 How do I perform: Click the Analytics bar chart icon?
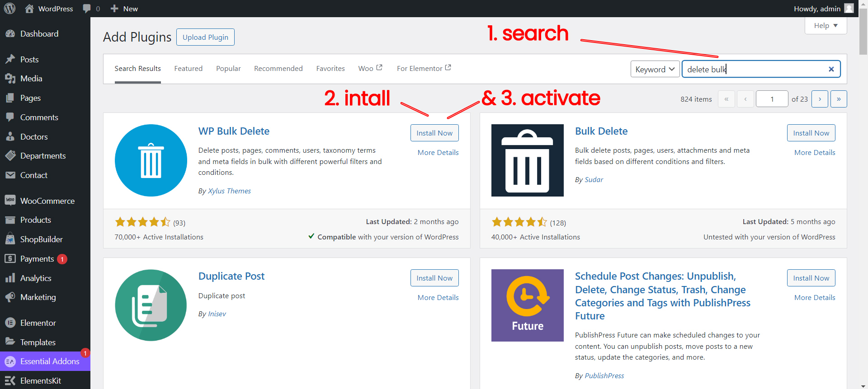click(x=10, y=278)
